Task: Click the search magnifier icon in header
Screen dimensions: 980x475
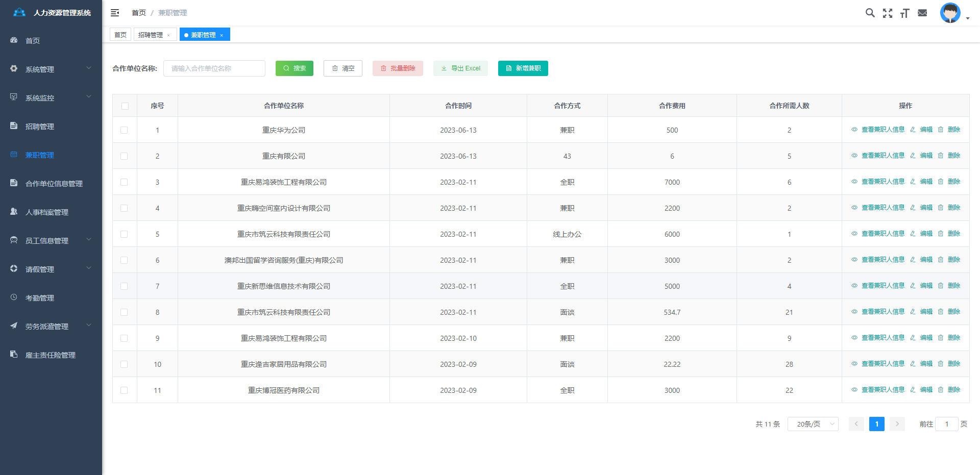Action: [x=870, y=13]
